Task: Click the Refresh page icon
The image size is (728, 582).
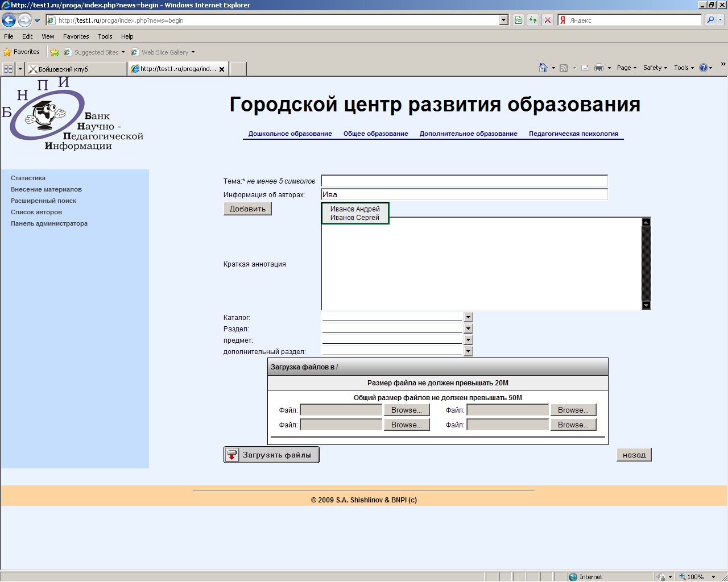Action: [x=533, y=20]
